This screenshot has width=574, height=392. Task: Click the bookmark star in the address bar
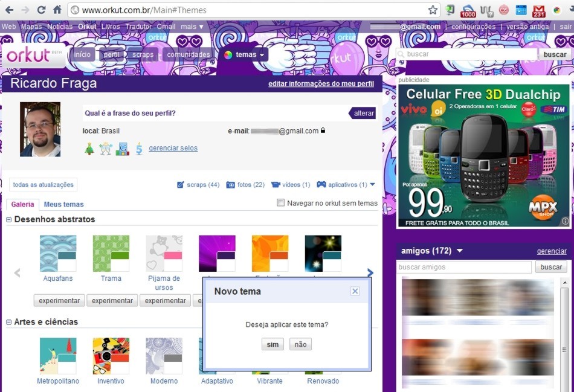tap(433, 10)
